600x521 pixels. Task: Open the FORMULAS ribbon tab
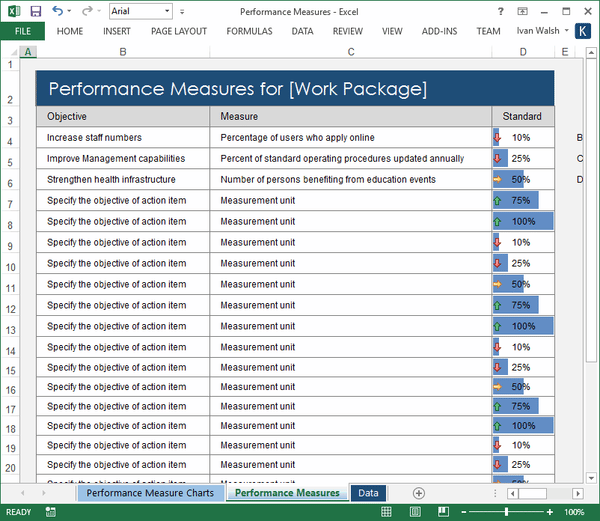pos(249,31)
